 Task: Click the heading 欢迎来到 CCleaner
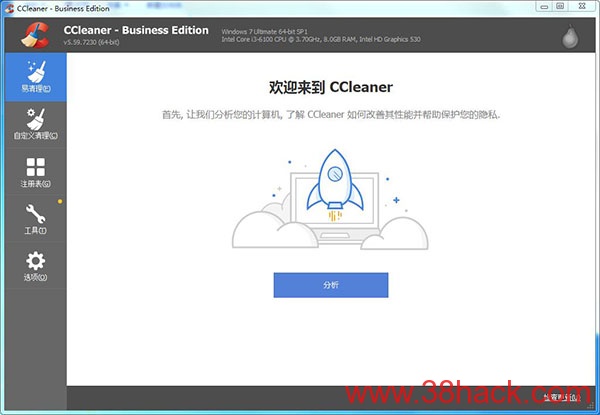[x=331, y=87]
